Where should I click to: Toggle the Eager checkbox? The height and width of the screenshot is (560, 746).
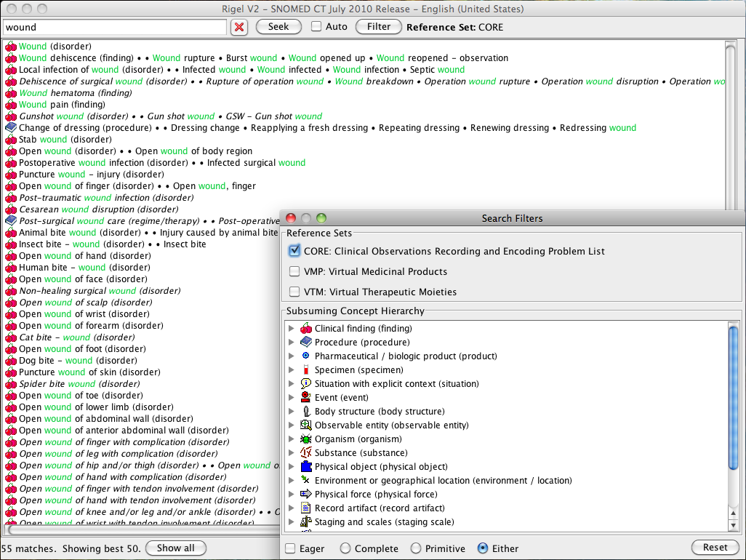pyautogui.click(x=290, y=548)
